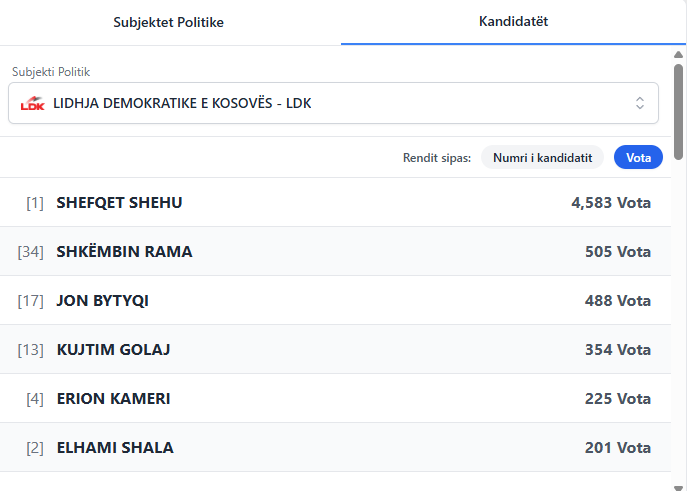Screen dimensions: 687x491
Task: Sort candidates by Vota
Action: point(638,157)
